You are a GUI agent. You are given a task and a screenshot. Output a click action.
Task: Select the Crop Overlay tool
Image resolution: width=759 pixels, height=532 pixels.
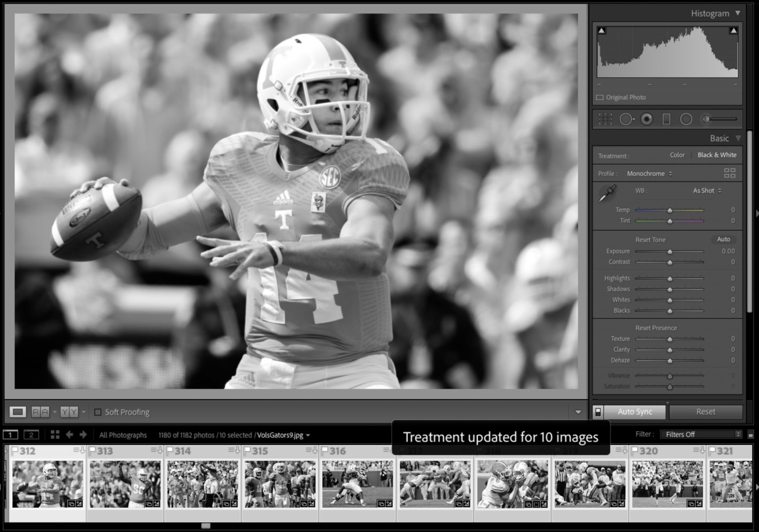coord(605,119)
